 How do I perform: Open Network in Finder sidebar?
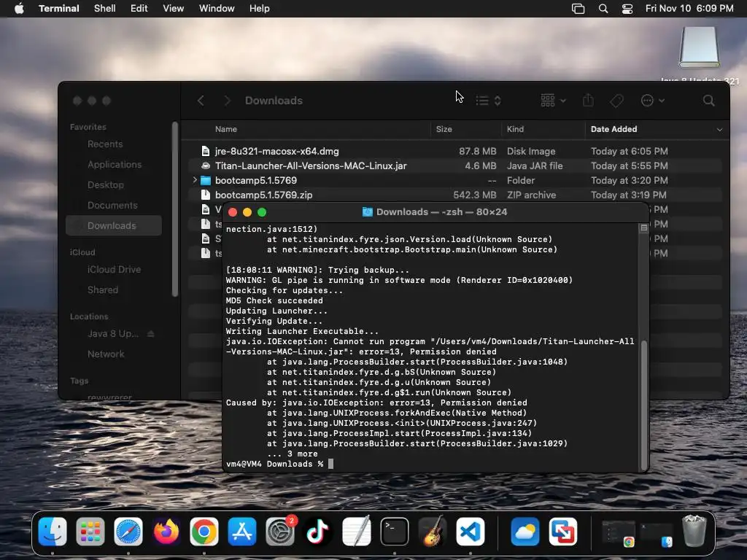(106, 354)
